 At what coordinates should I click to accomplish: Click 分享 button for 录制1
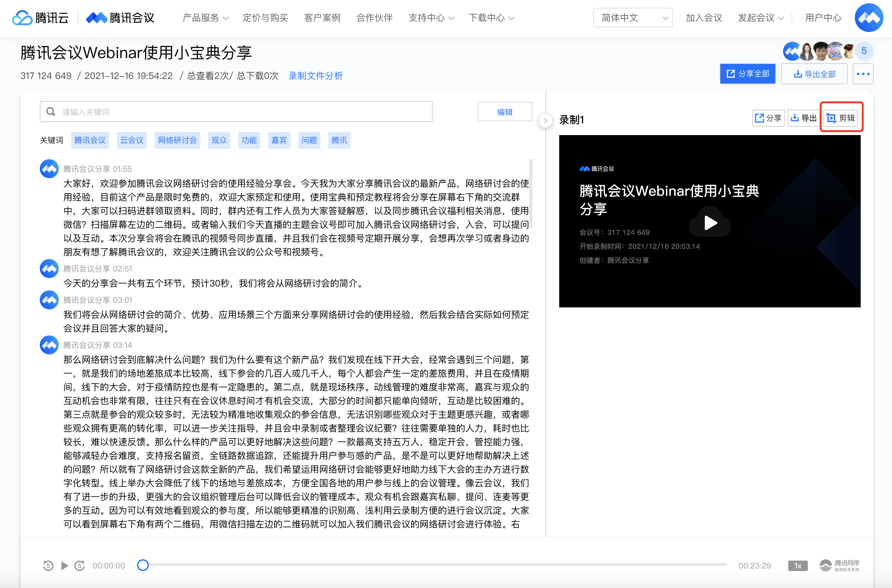coord(768,118)
